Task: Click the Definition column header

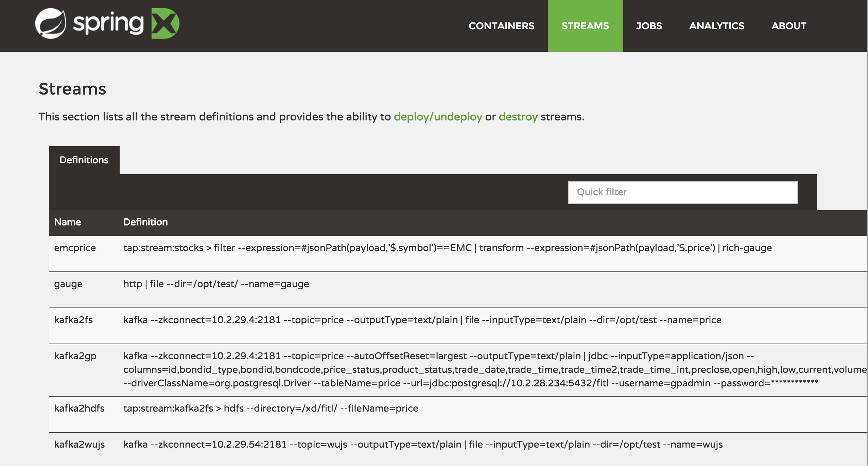Action: tap(145, 222)
